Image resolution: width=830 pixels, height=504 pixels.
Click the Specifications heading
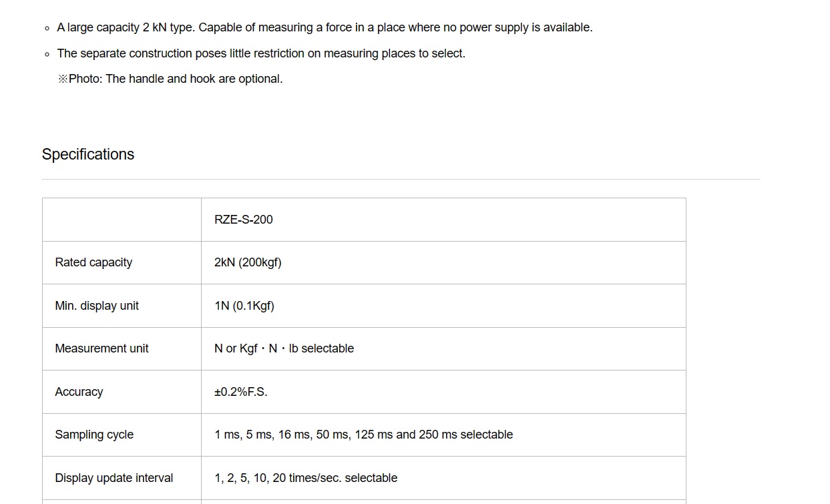[88, 154]
